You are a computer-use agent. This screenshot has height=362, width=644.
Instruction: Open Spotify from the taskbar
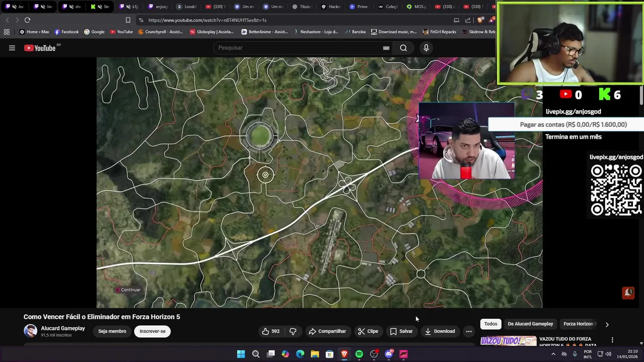click(x=359, y=354)
